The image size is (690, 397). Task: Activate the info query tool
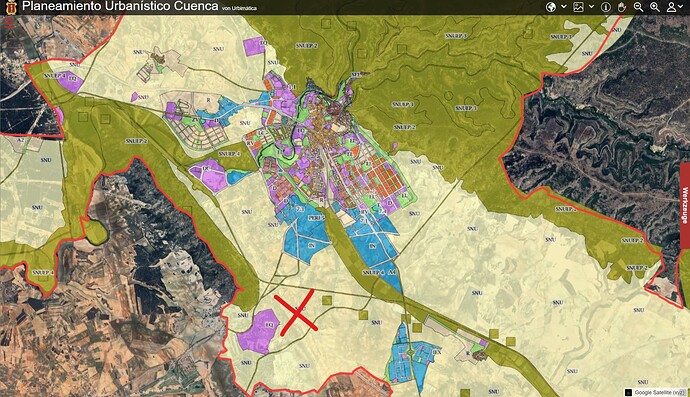pos(606,7)
